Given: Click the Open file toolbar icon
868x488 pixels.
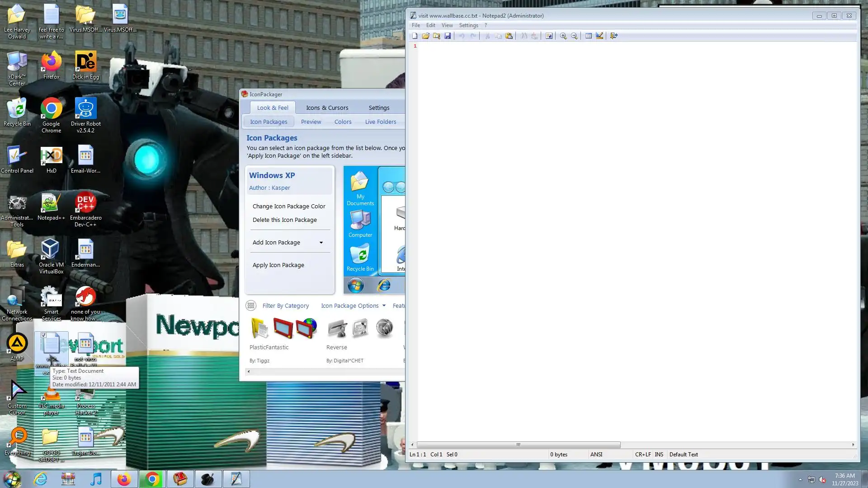Looking at the screenshot, I should [425, 36].
